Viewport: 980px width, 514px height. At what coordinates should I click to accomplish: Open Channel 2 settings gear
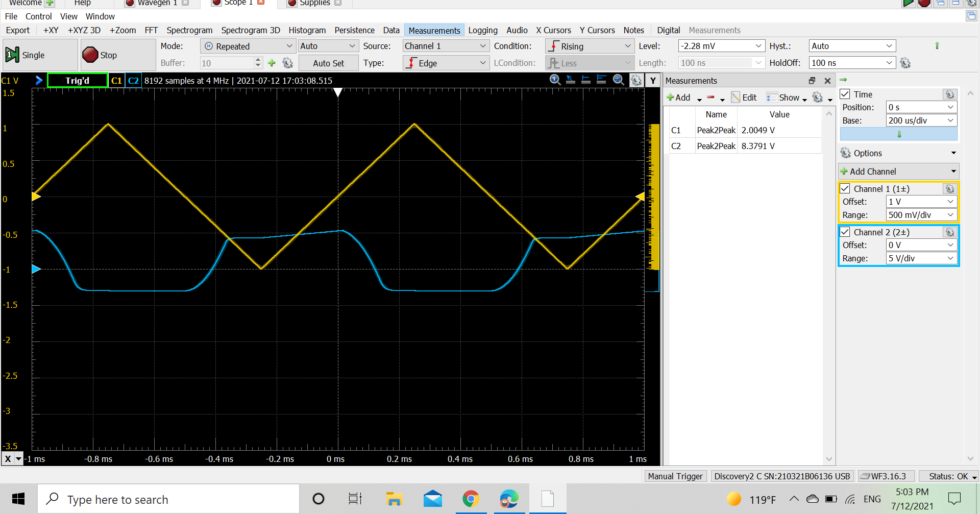click(950, 232)
